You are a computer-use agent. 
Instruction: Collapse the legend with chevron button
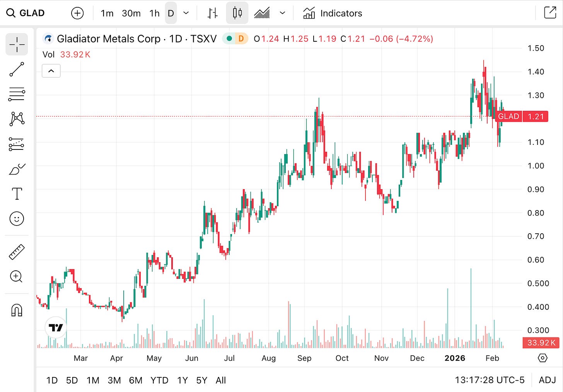(51, 71)
